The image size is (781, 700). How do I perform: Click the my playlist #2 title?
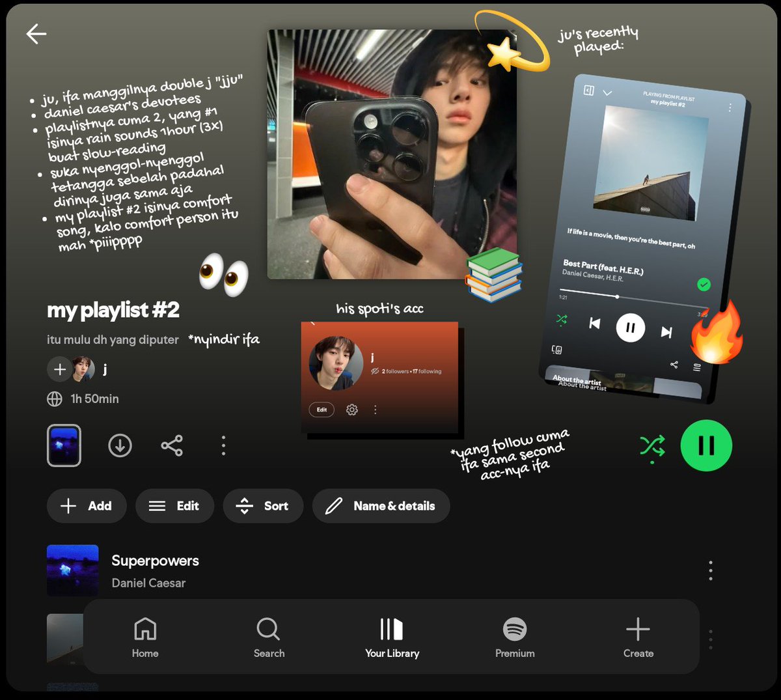click(x=113, y=311)
